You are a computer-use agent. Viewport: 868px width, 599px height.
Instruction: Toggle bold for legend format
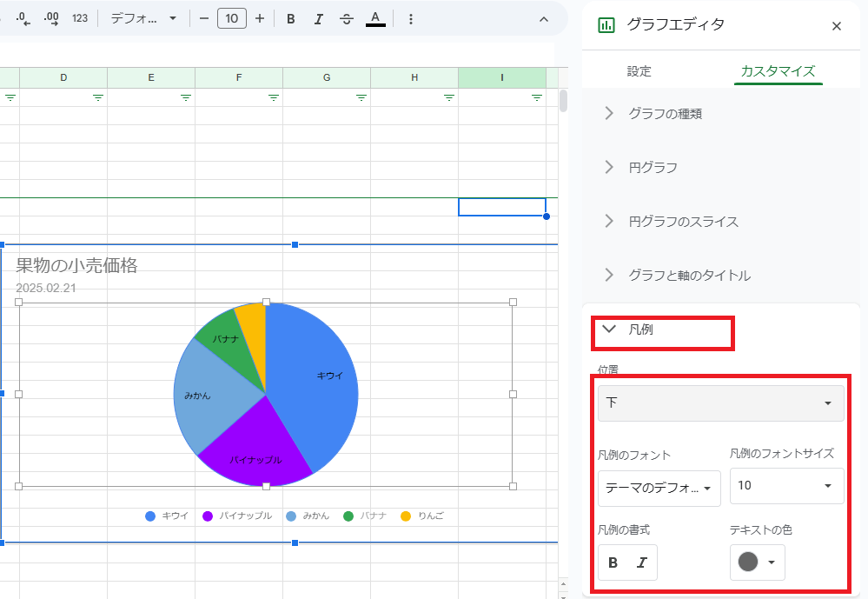coord(613,563)
